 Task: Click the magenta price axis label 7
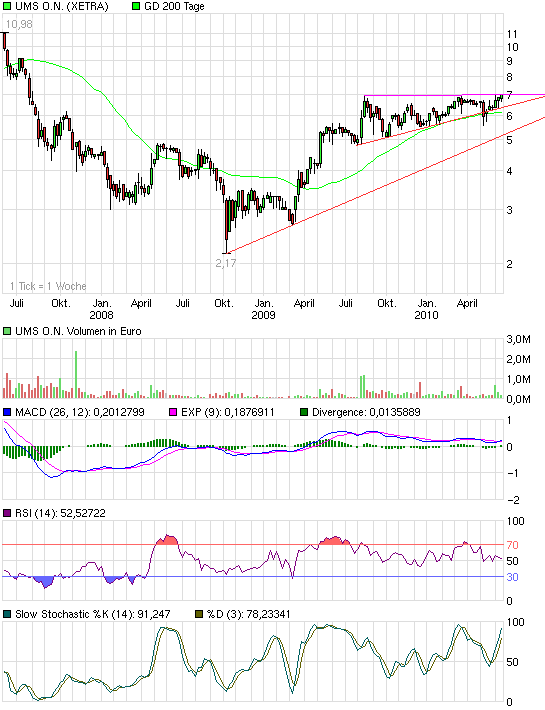(x=509, y=95)
